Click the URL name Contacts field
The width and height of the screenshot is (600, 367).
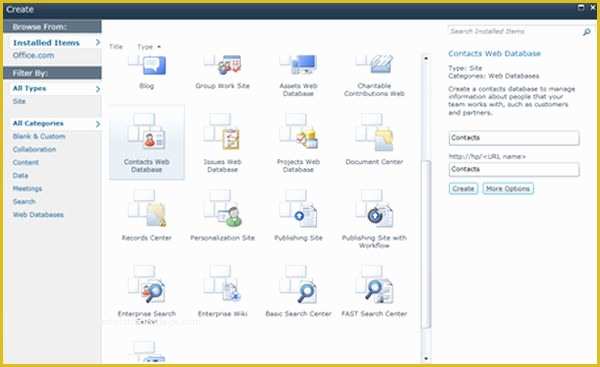click(x=514, y=169)
